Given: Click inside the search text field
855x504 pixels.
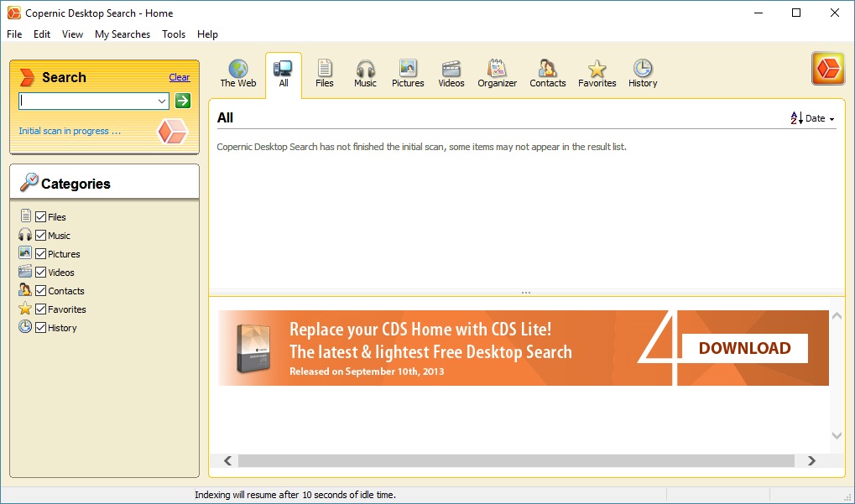Looking at the screenshot, I should coord(87,101).
